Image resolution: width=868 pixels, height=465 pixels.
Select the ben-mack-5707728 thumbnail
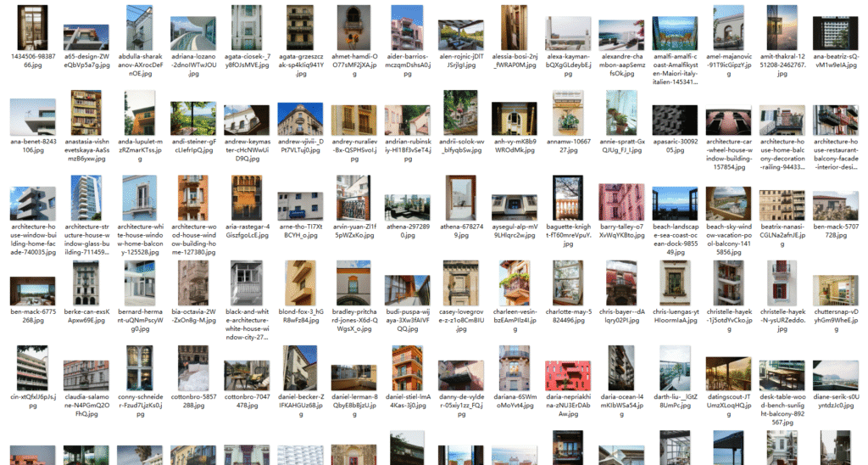pyautogui.click(x=836, y=205)
